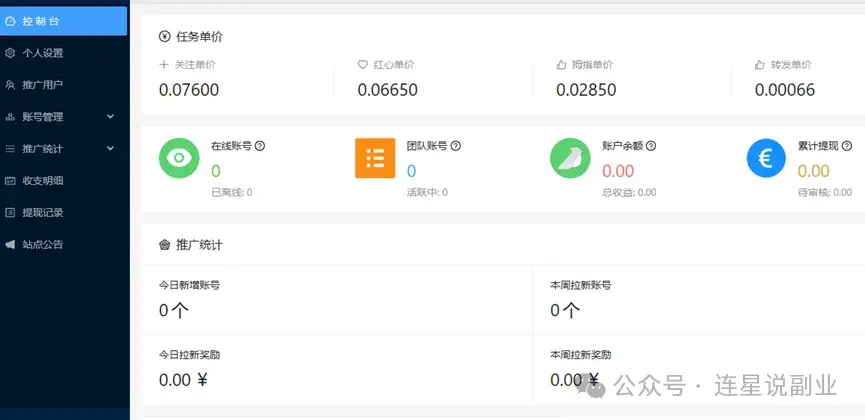Screen dimensions: 865x420
Task: Open 收支明细 in the sidebar
Action: tap(63, 180)
